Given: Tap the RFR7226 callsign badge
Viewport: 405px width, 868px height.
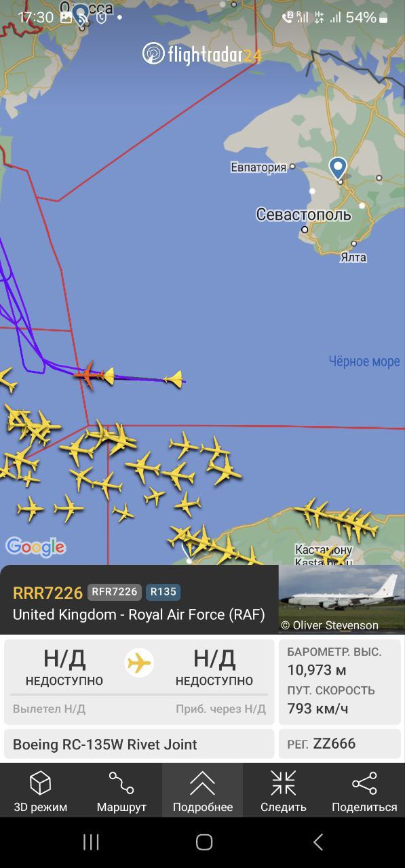Looking at the screenshot, I should pos(115,592).
